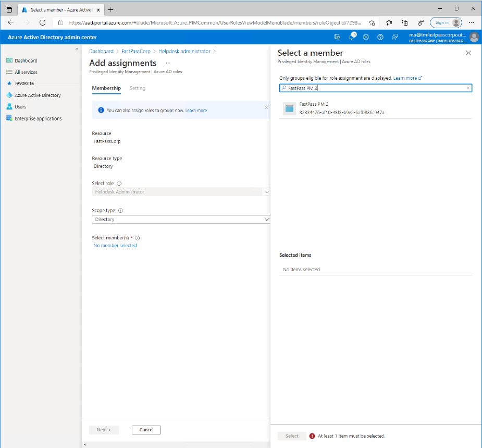The image size is (482, 448).
Task: Open the browser settings and more menu
Action: (471, 22)
